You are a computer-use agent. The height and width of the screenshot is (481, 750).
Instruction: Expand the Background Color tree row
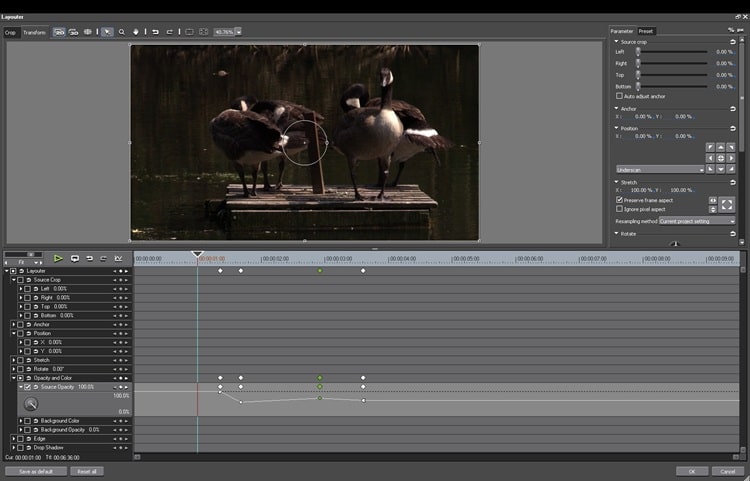[x=21, y=421]
